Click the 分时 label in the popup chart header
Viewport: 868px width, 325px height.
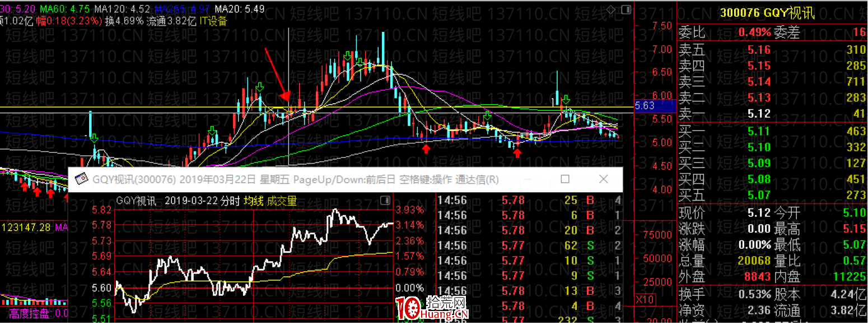[231, 201]
